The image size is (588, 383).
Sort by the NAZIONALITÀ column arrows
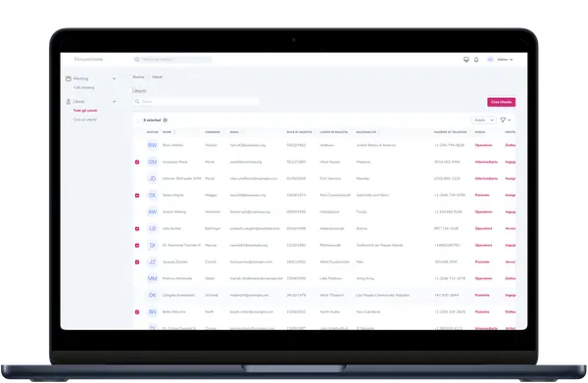pos(379,132)
